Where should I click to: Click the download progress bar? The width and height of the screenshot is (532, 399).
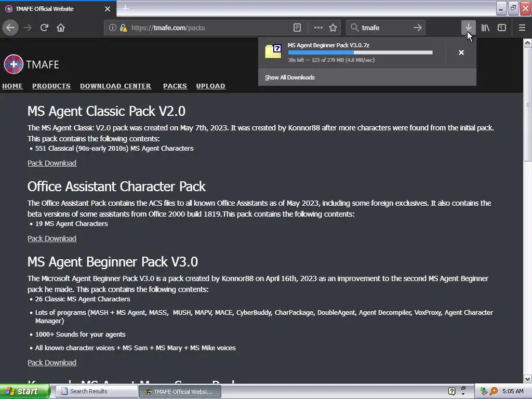361,52
